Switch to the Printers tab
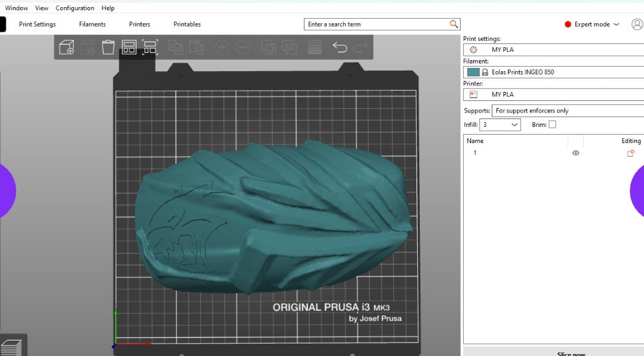 point(140,24)
